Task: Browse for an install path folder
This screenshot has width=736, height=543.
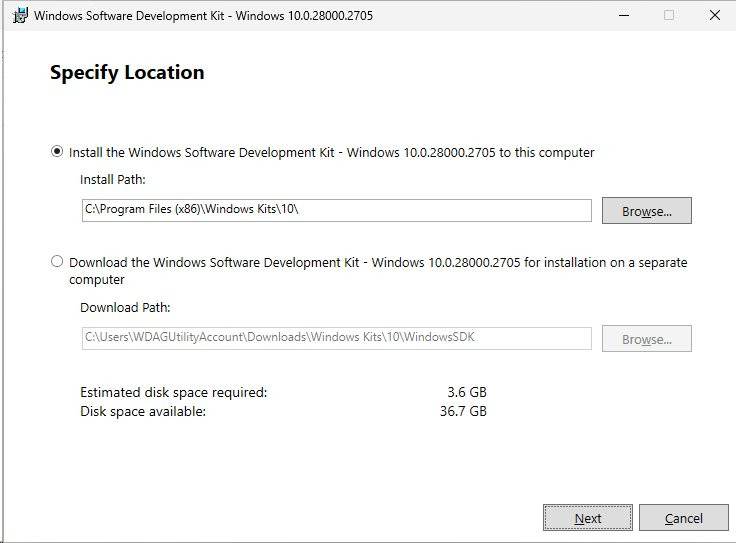Action: coord(646,211)
